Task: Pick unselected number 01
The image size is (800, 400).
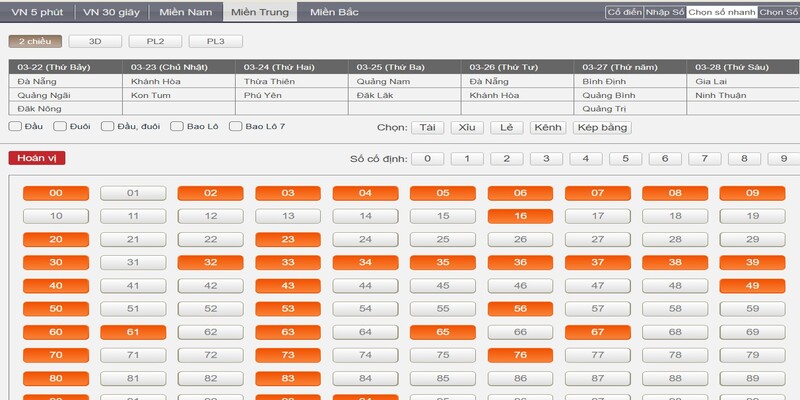Action: (x=133, y=193)
